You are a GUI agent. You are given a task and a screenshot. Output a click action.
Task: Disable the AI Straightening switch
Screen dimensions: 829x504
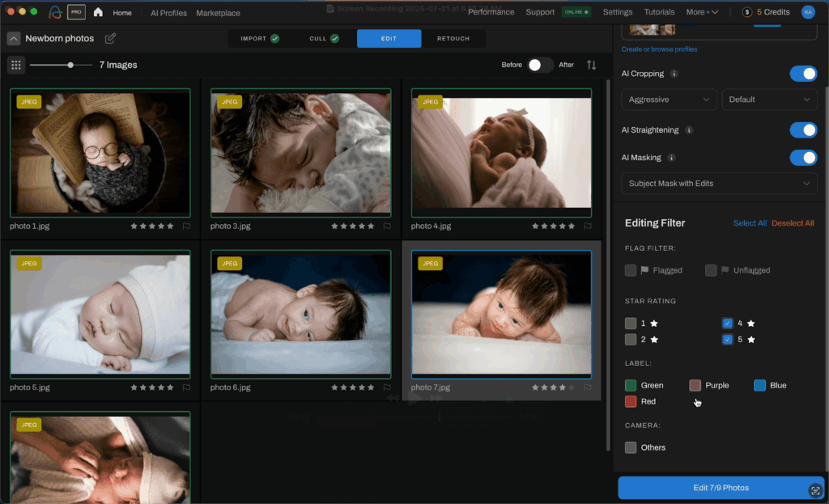coord(803,129)
